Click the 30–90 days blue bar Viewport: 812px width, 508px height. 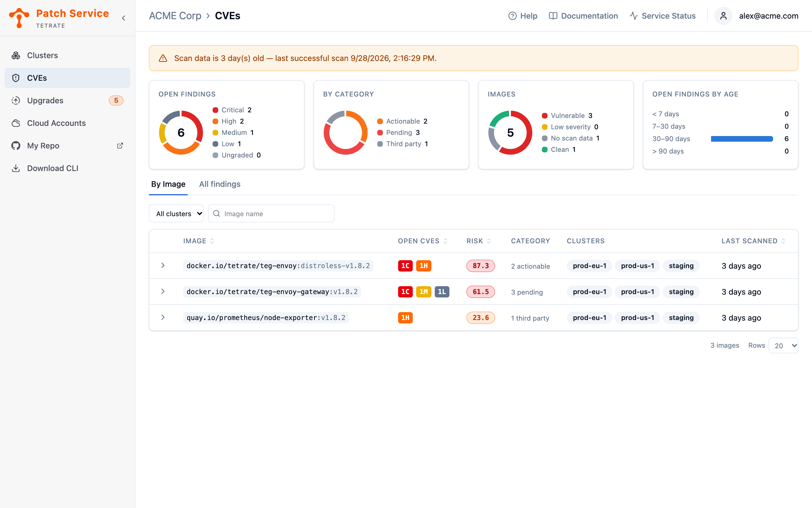click(742, 139)
